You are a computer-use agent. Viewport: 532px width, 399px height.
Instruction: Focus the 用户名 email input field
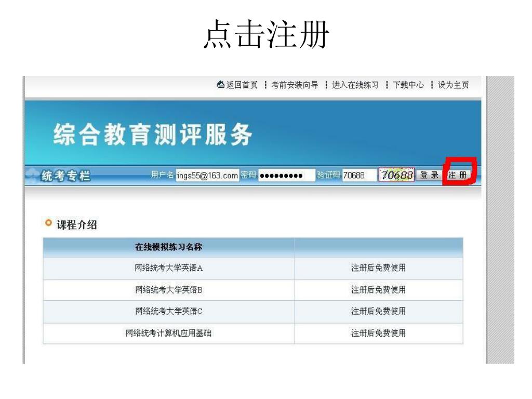click(207, 176)
